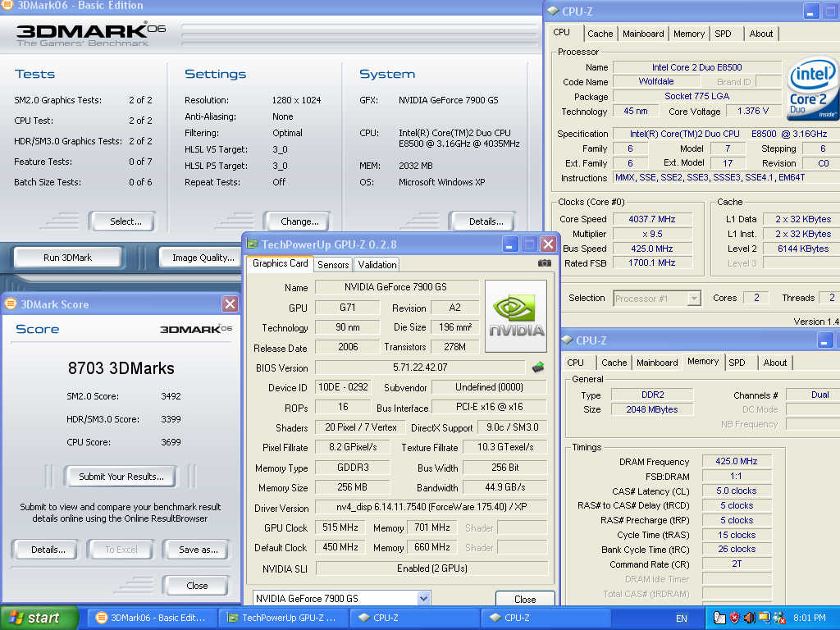Click the first system tray icon

pyautogui.click(x=719, y=618)
